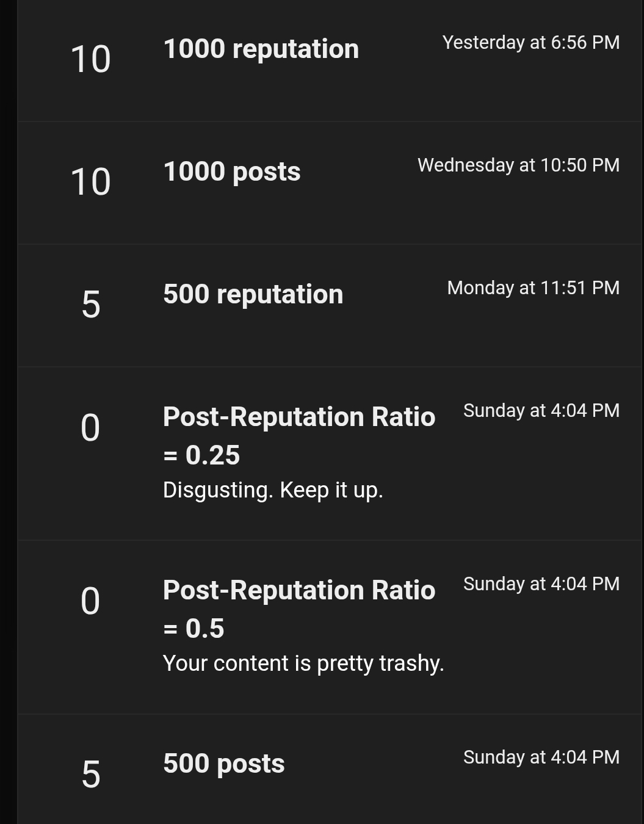The height and width of the screenshot is (824, 644).
Task: Select the 10 points beside "1000 posts"
Action: coord(90,183)
